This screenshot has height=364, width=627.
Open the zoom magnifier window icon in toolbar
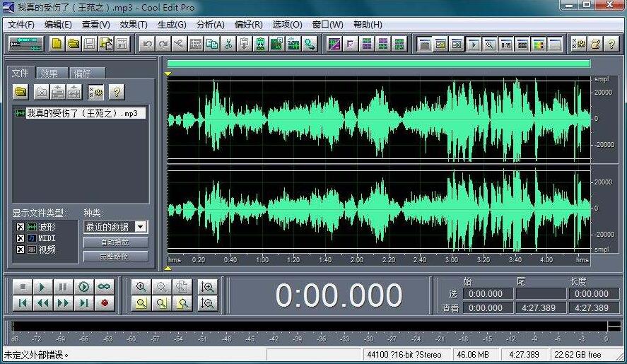click(x=489, y=44)
